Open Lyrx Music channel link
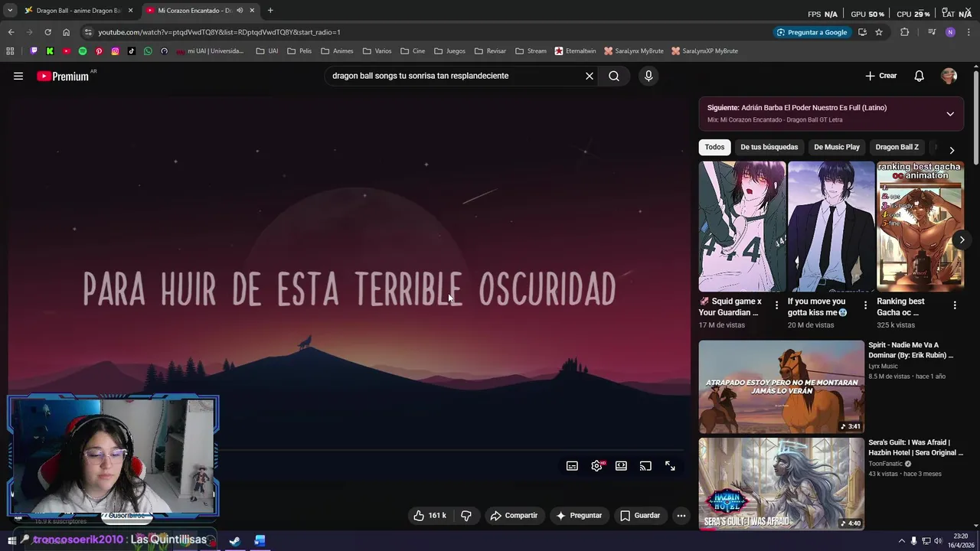 click(883, 367)
